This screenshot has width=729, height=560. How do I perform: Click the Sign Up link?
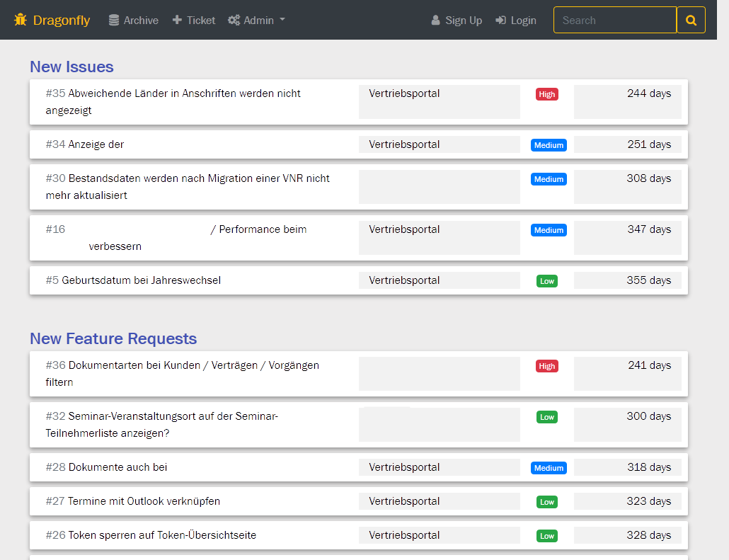pos(464,21)
